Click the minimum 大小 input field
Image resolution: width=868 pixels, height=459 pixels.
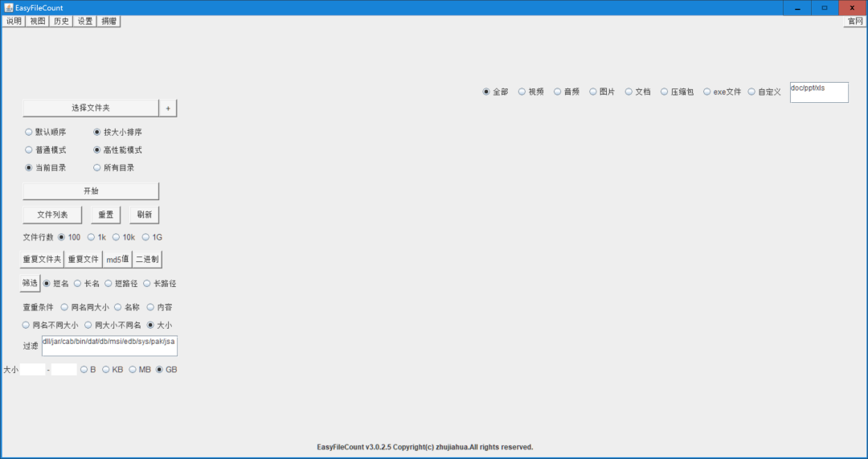coord(33,369)
